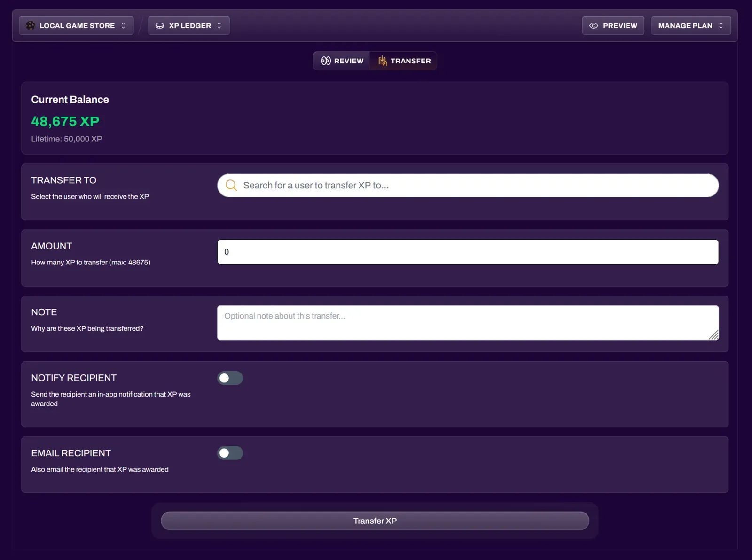Click the amount input showing 0

coord(468,252)
